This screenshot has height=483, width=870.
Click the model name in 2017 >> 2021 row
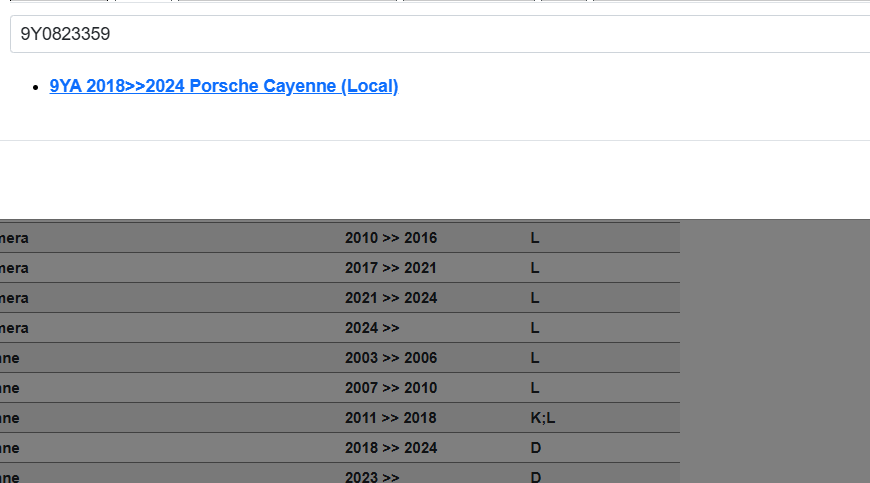14,268
